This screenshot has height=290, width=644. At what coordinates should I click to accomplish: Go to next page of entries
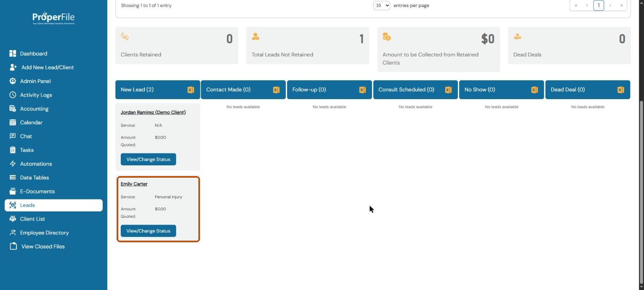(610, 5)
